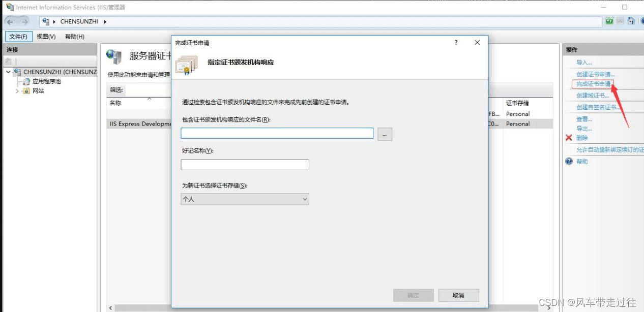Click the Sites (网站) globe folder icon
Image resolution: width=644 pixels, height=312 pixels.
click(26, 91)
